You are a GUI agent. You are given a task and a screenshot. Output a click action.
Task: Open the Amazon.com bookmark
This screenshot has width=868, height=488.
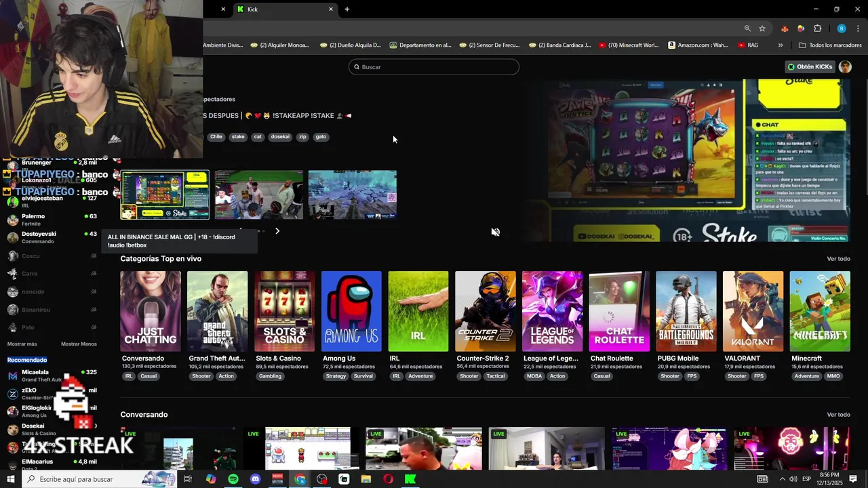pos(698,45)
